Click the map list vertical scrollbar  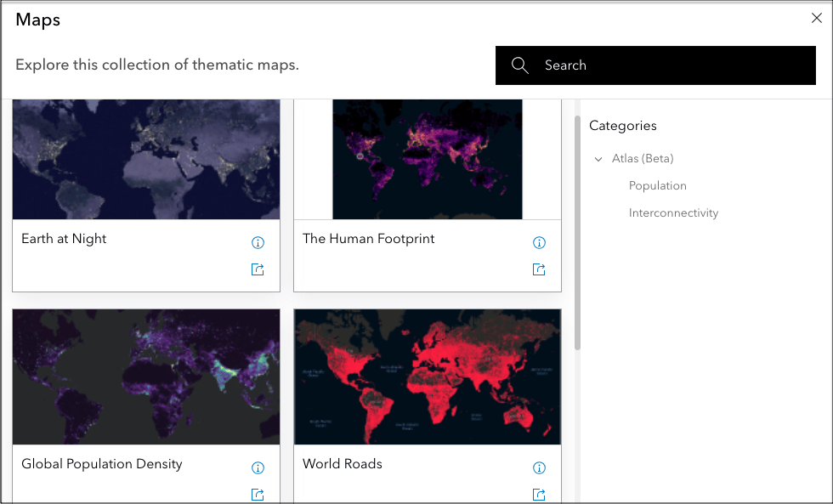tap(577, 233)
